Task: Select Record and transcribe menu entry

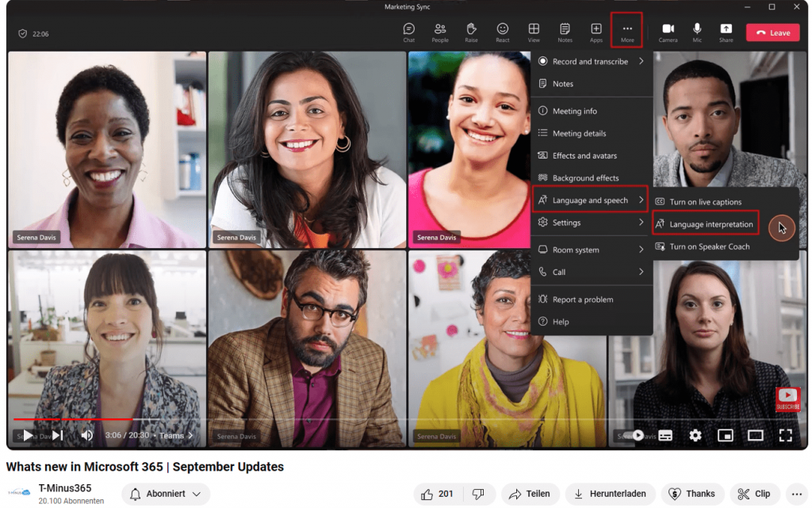Action: pos(591,61)
